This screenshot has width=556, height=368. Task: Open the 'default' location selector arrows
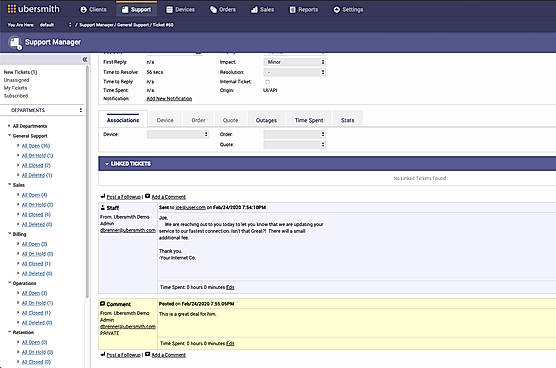pos(70,25)
